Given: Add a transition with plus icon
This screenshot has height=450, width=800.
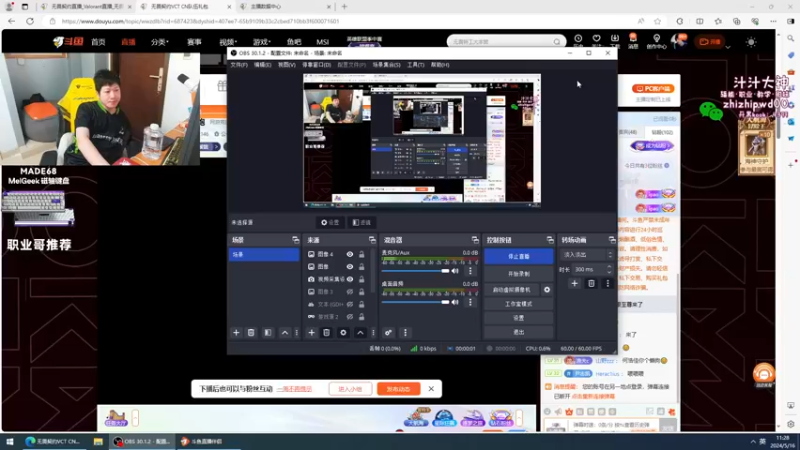Looking at the screenshot, I should (574, 283).
